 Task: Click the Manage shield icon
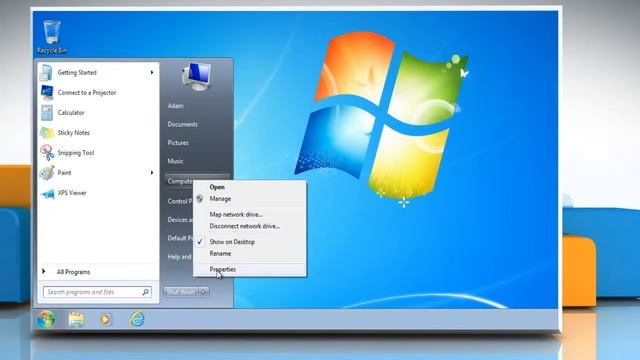point(200,199)
